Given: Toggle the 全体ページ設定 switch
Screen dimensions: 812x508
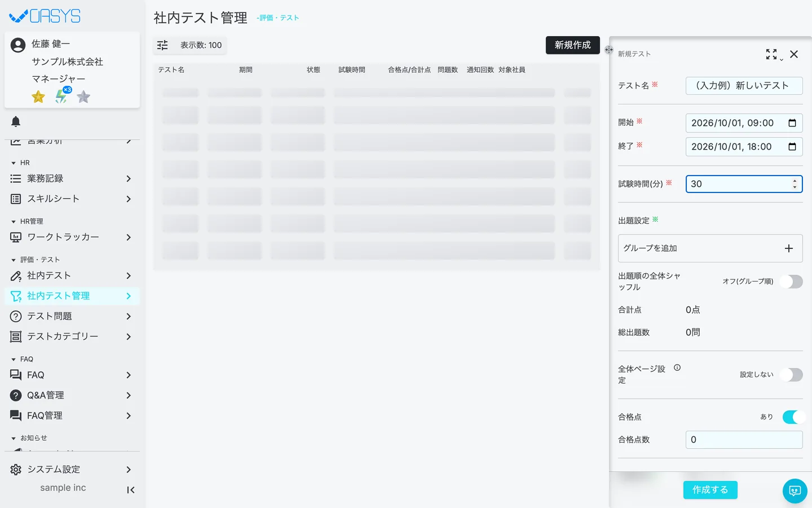Looking at the screenshot, I should (x=791, y=375).
